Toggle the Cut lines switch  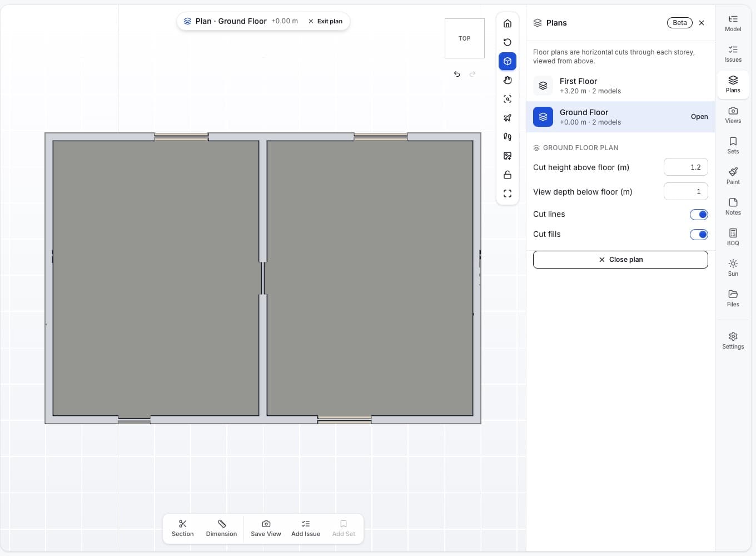[699, 215]
